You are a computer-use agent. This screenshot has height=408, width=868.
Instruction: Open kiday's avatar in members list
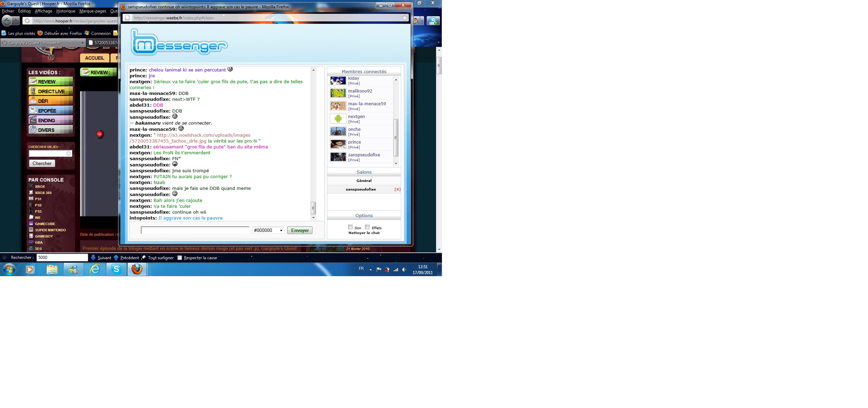(x=338, y=80)
